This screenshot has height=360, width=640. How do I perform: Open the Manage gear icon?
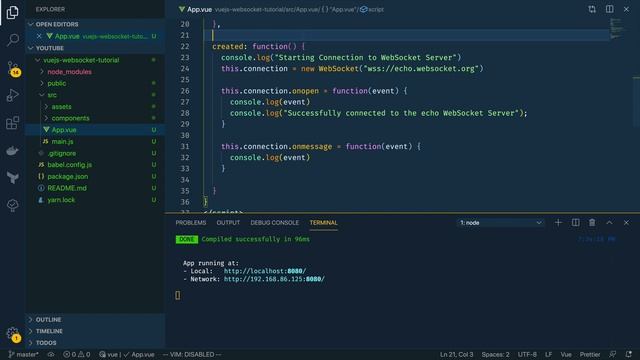pos(13,334)
